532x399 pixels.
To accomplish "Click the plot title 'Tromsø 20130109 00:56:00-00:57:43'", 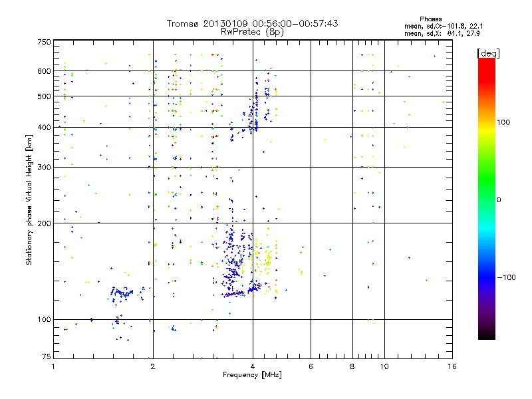I will coord(252,23).
